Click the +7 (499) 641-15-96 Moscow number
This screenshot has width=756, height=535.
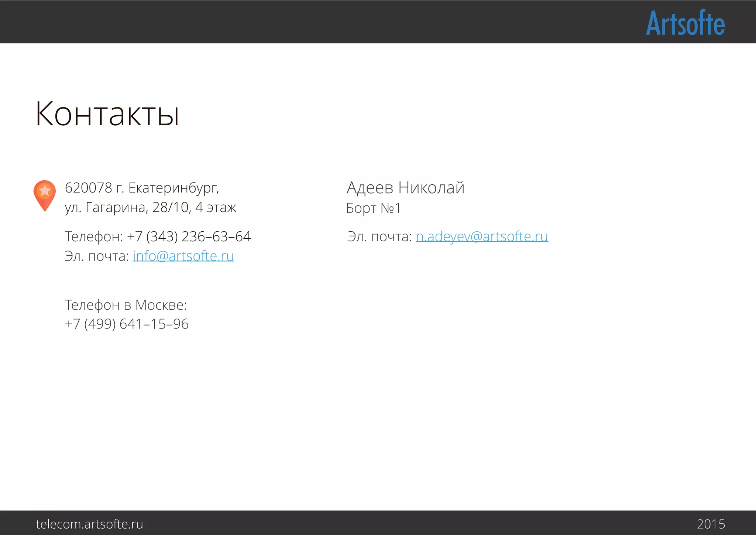coord(127,324)
